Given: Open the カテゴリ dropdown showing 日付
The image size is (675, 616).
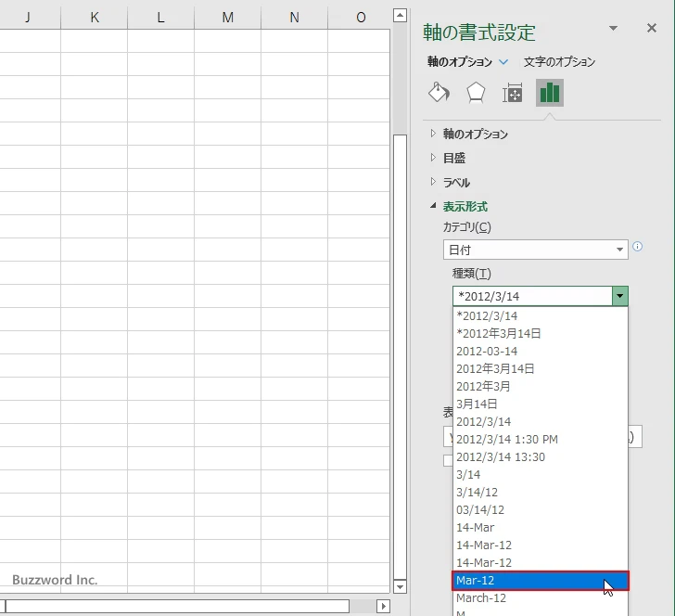Looking at the screenshot, I should pyautogui.click(x=535, y=250).
